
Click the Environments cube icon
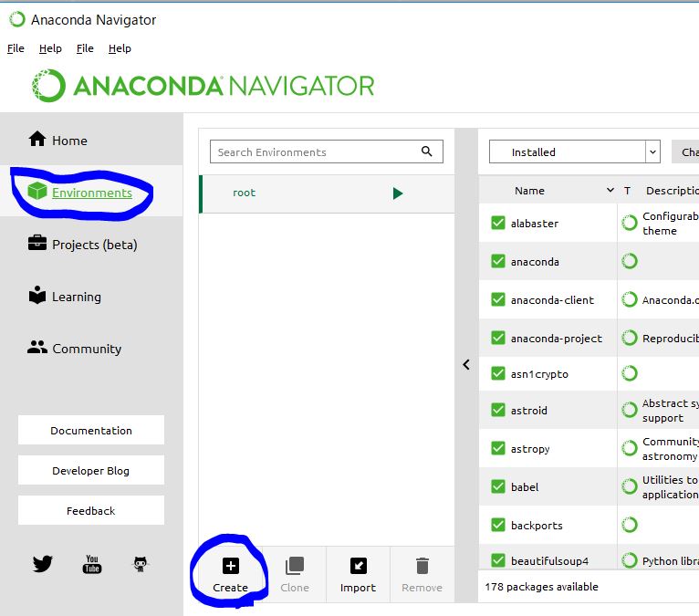pos(37,192)
